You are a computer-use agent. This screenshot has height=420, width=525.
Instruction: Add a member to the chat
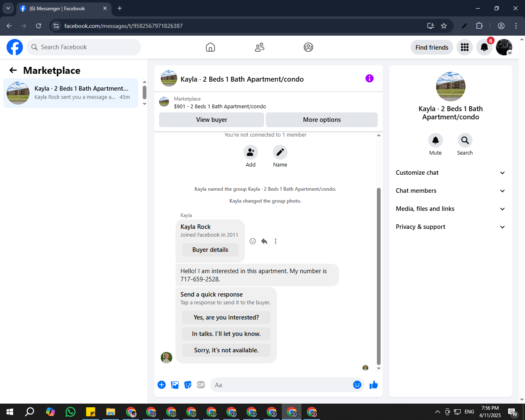click(x=251, y=152)
